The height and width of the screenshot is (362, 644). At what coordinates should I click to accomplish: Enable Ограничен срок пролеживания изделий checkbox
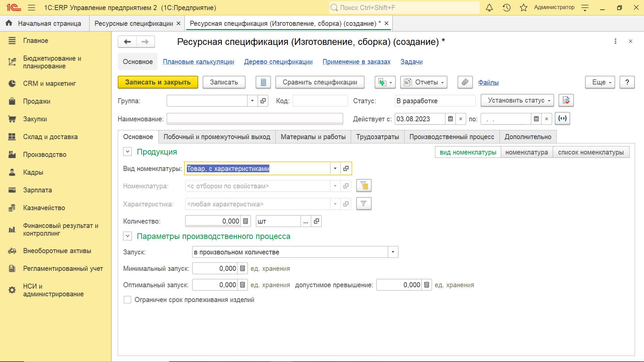[127, 300]
